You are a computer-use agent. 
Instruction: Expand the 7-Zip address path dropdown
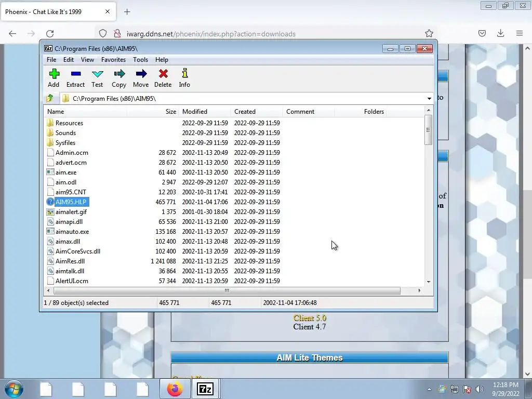point(429,98)
